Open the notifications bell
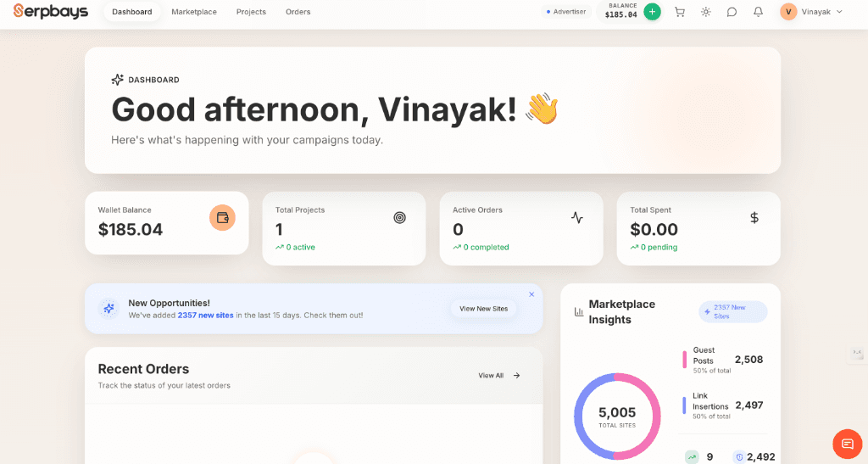 click(758, 12)
